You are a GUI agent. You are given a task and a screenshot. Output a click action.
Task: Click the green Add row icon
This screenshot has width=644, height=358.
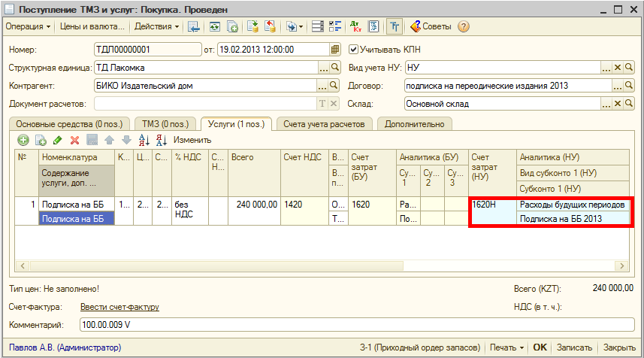[23, 140]
